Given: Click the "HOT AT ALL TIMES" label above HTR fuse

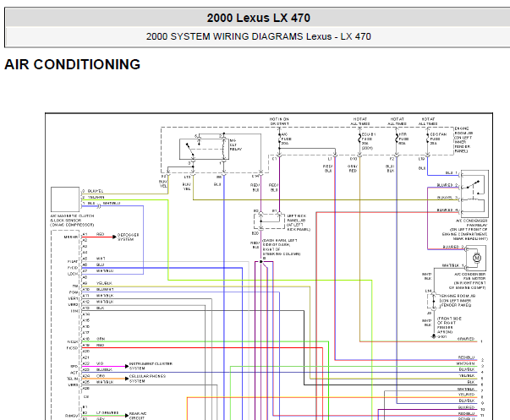Looking at the screenshot, I should pos(397,121).
